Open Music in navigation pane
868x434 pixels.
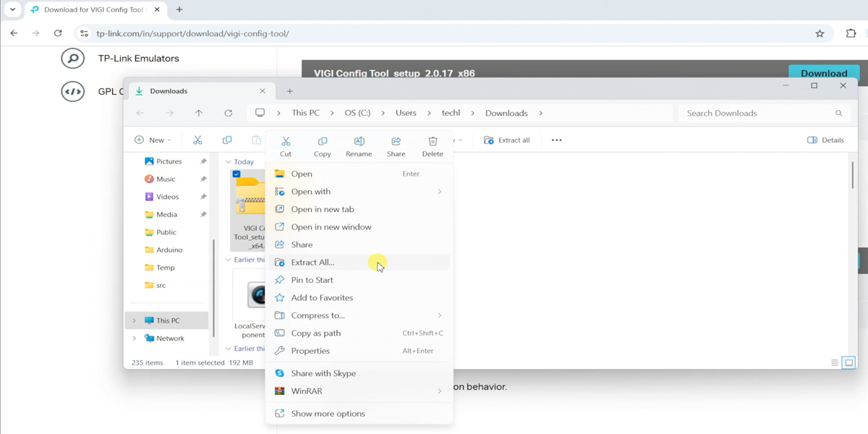166,179
